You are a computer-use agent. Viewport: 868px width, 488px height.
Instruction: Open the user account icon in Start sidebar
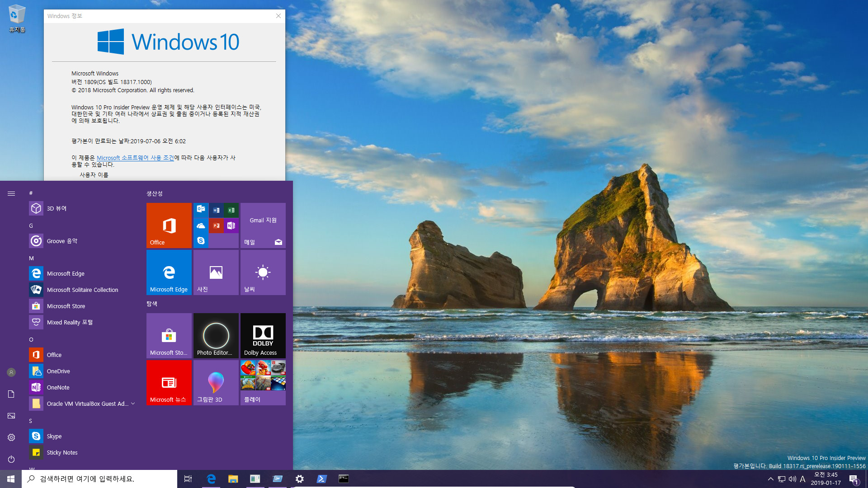point(11,372)
